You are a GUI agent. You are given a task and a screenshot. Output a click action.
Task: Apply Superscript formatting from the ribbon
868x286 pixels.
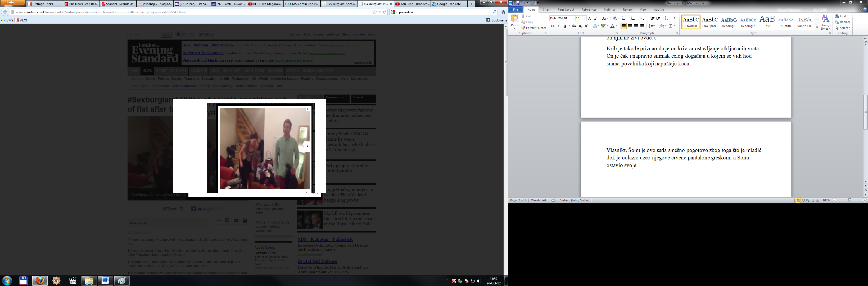(587, 26)
